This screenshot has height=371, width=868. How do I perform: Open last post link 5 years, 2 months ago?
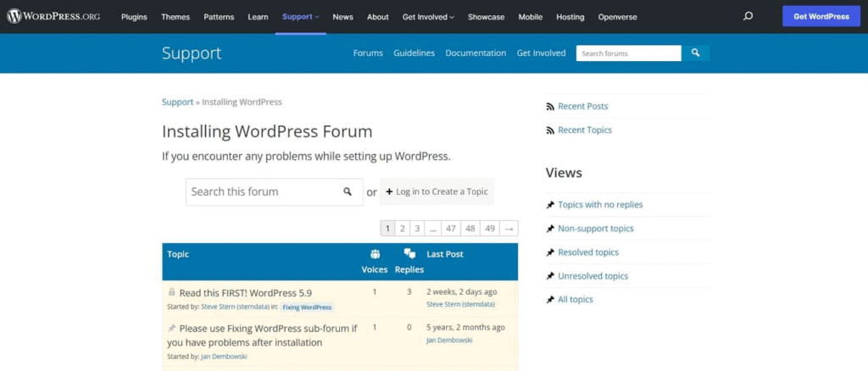465,327
